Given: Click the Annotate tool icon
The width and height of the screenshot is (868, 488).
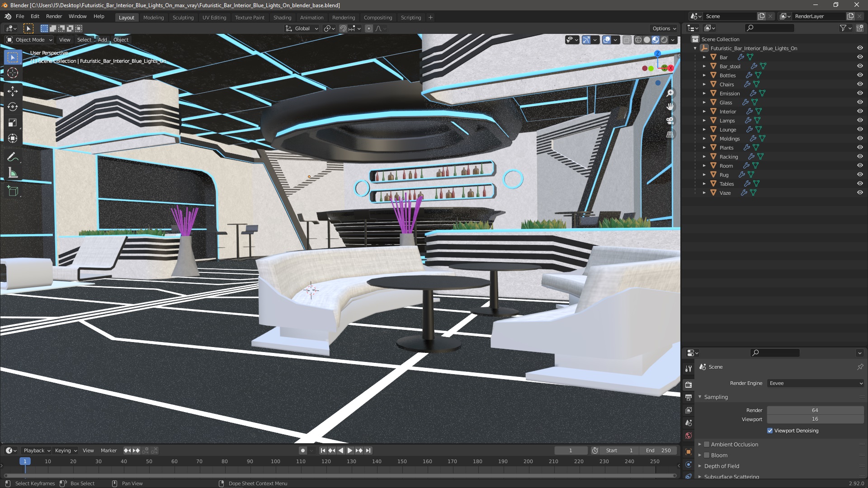Looking at the screenshot, I should [13, 157].
